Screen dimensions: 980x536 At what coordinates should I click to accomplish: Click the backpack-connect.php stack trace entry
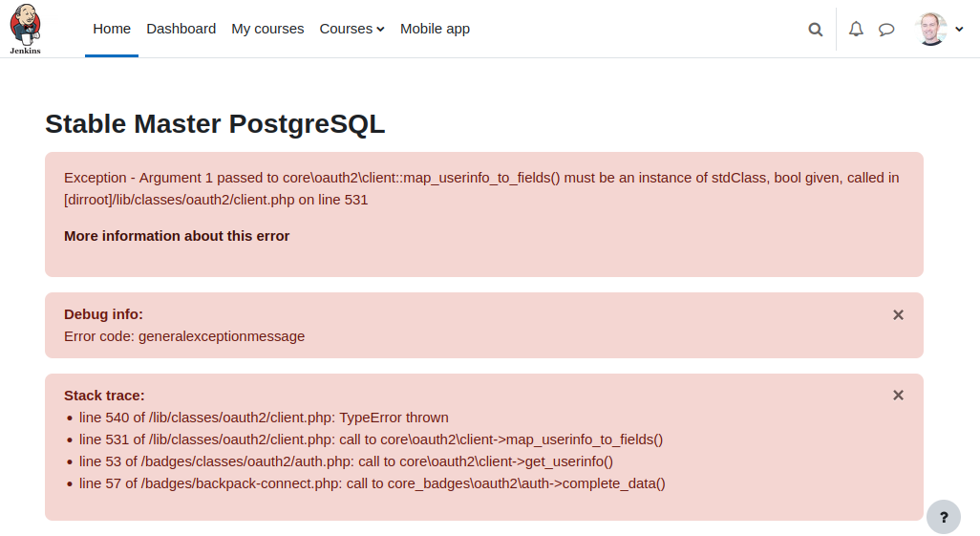[372, 483]
